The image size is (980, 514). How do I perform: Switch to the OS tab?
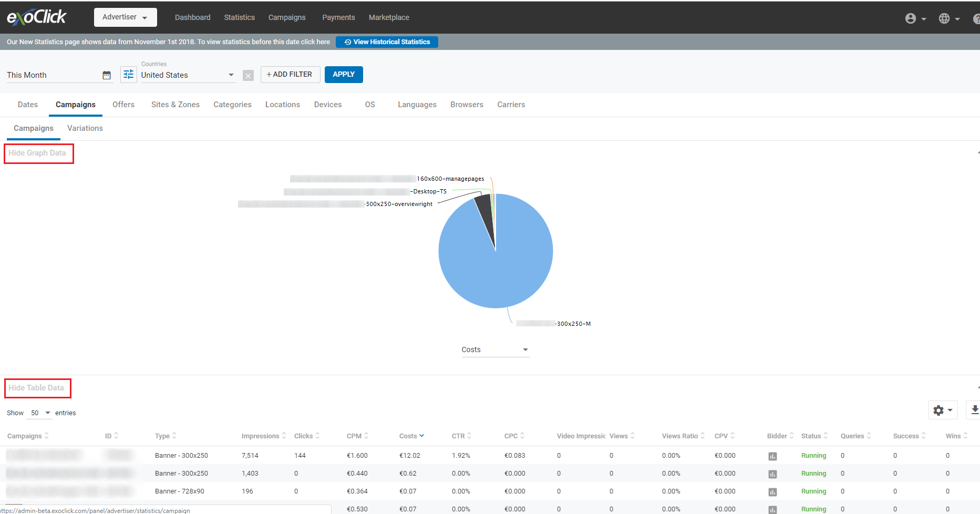click(370, 105)
